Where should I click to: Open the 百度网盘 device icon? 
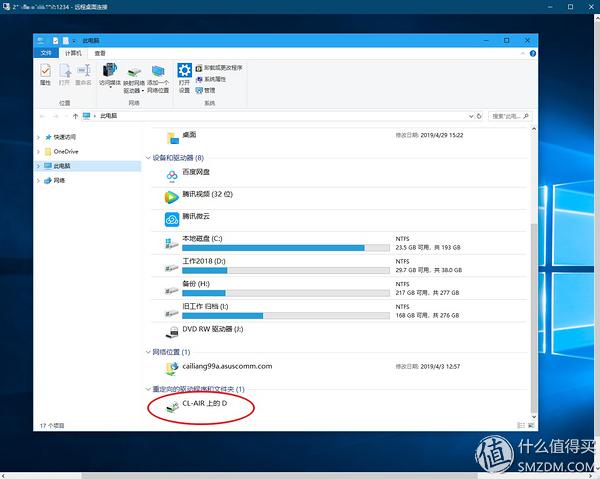pyautogui.click(x=172, y=176)
